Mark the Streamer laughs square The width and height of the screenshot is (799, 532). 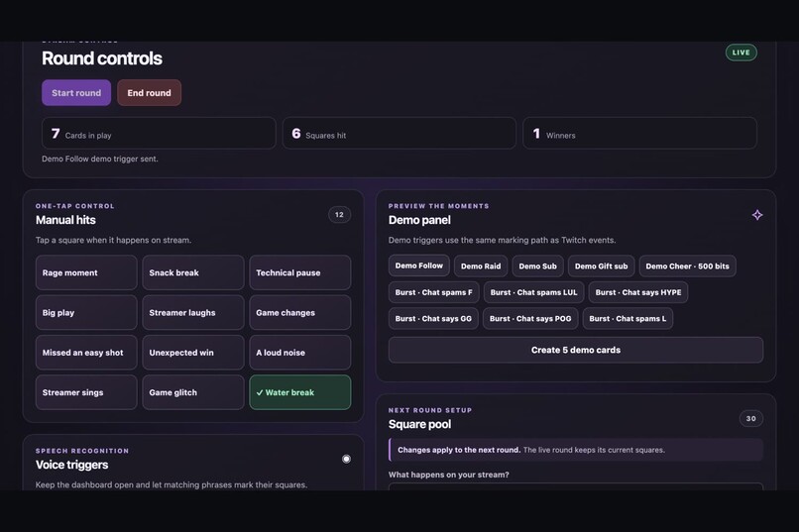[193, 313]
